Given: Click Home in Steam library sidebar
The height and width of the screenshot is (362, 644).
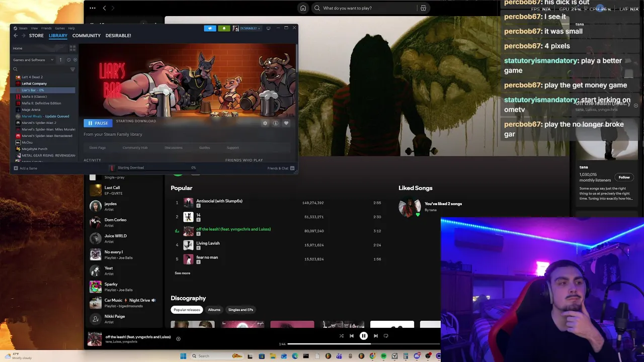Looking at the screenshot, I should point(39,48).
